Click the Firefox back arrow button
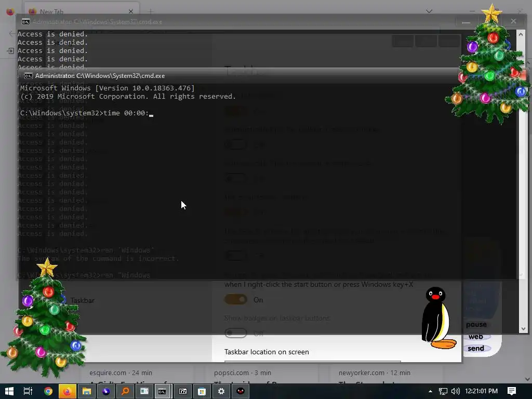The height and width of the screenshot is (399, 532). coord(12,33)
